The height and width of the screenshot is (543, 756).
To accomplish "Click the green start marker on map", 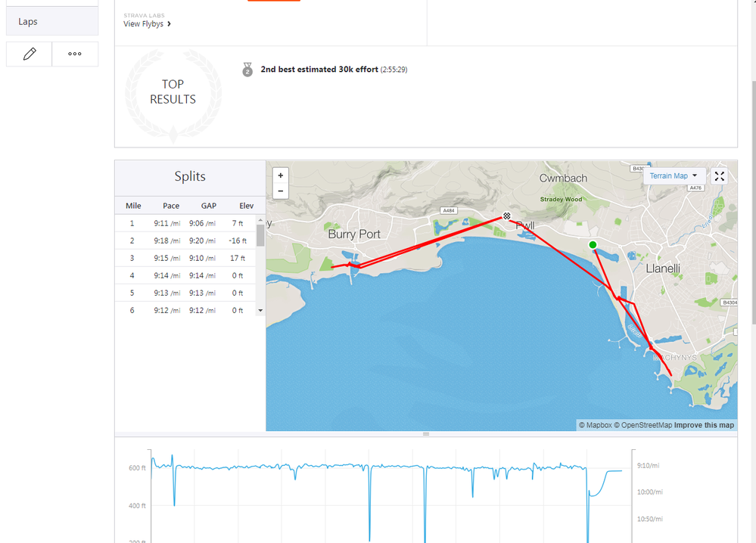I will pos(593,245).
